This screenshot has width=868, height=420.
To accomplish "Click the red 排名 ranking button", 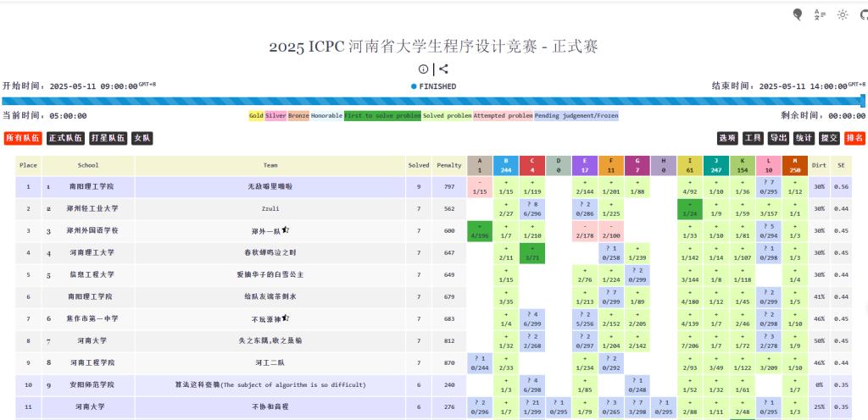I will pos(854,138).
